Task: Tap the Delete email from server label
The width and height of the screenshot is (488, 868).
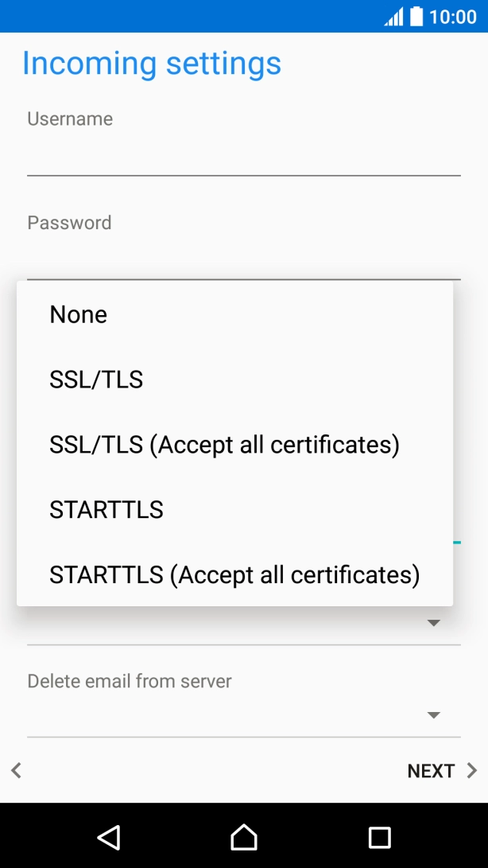Action: [130, 681]
